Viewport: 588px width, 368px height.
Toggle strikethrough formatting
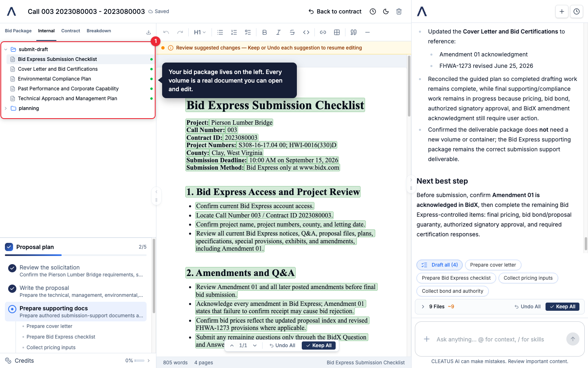292,32
